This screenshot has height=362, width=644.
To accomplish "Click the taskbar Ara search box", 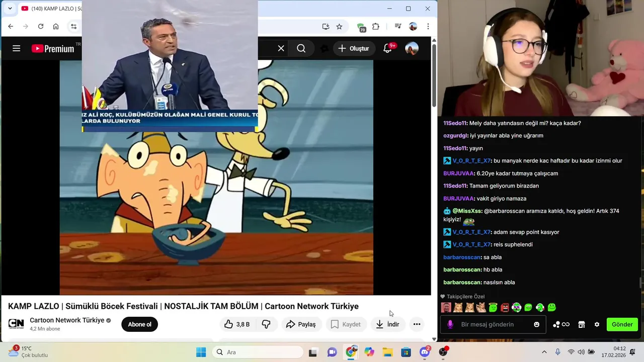I will click(258, 352).
